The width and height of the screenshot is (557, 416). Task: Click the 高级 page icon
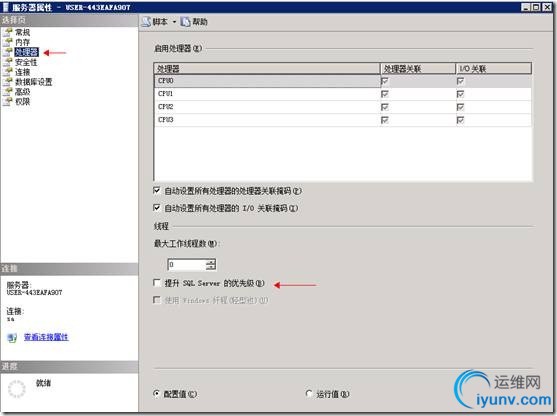(8, 91)
